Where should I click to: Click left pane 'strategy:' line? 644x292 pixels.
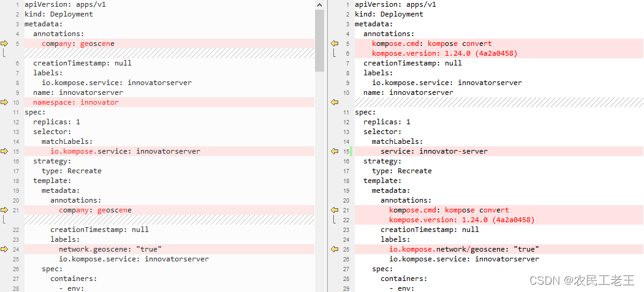(52, 161)
